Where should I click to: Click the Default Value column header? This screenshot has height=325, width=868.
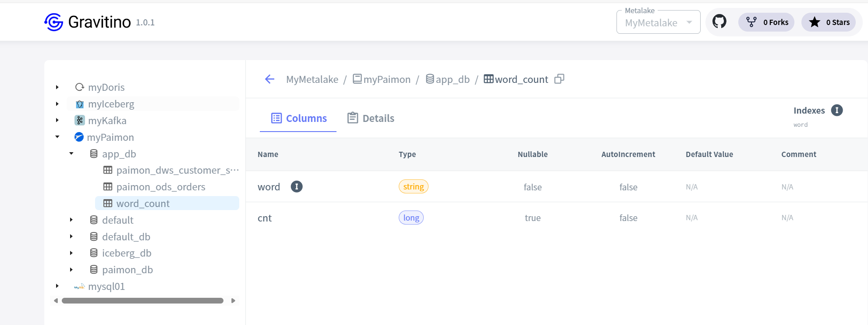pos(709,154)
